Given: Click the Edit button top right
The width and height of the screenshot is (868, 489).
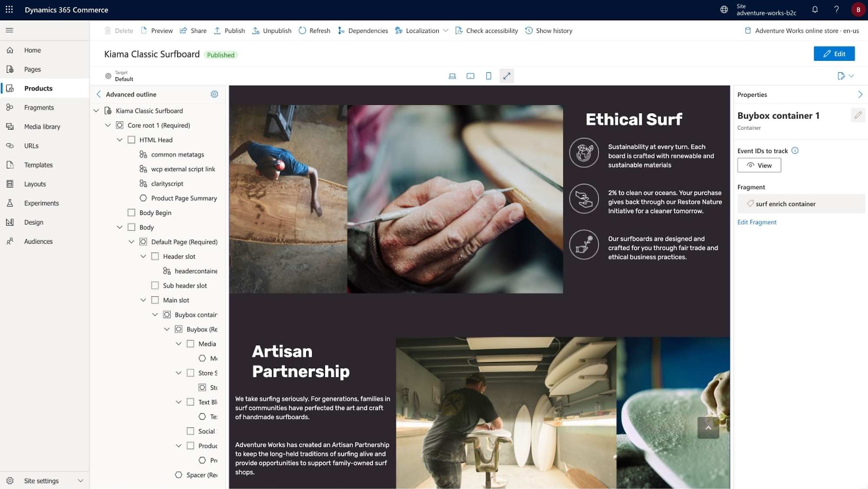Looking at the screenshot, I should tap(835, 54).
